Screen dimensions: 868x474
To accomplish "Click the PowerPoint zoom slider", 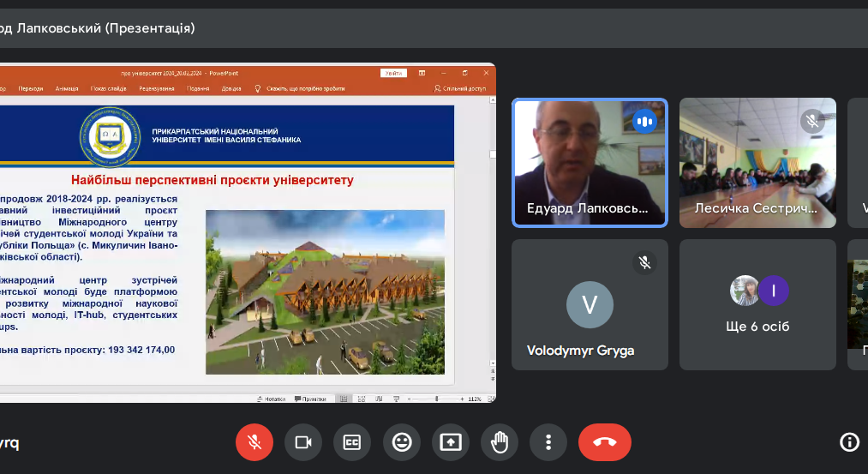I will point(437,399).
